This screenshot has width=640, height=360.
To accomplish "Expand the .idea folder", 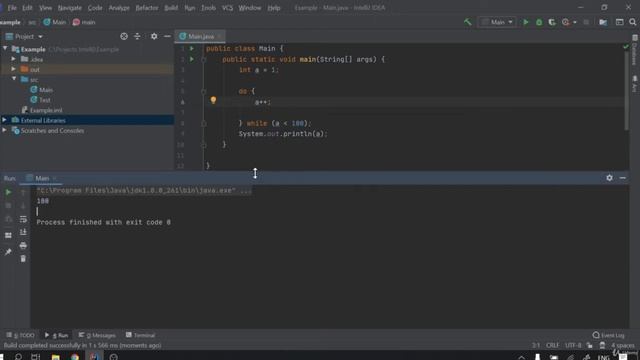I will 13,59.
